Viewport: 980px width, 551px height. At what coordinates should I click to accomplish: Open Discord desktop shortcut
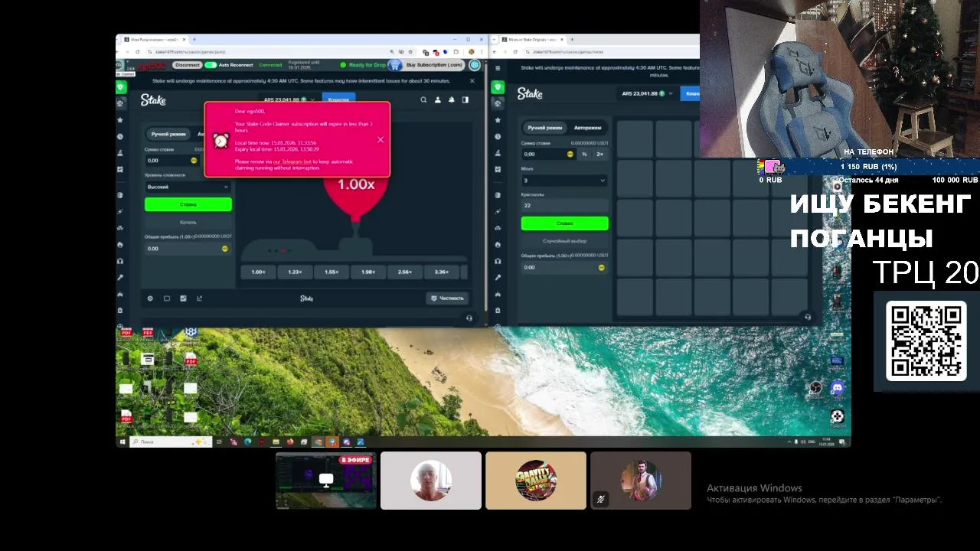coord(837,388)
